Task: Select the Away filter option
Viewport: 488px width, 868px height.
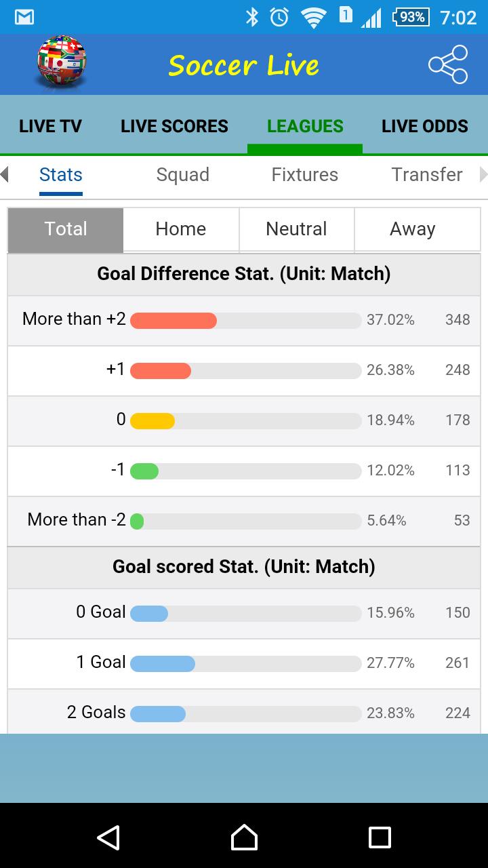Action: [x=413, y=229]
